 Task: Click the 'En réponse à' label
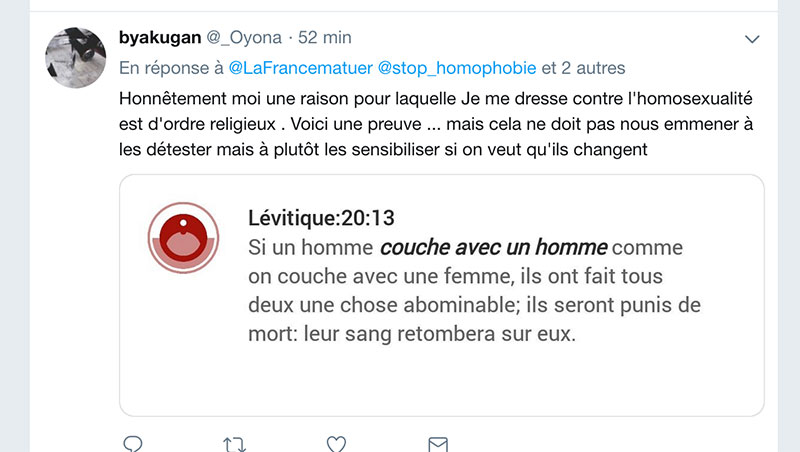tap(171, 68)
